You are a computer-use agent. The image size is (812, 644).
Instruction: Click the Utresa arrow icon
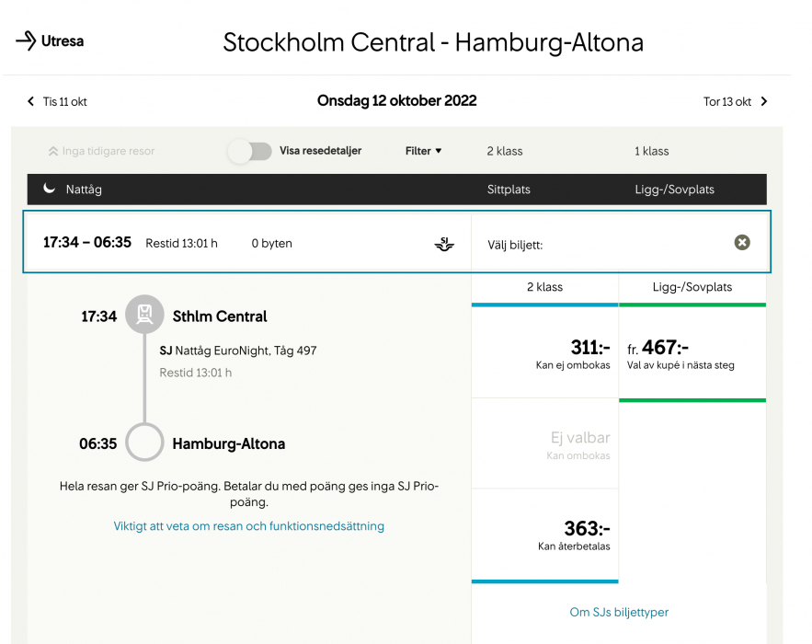tap(26, 40)
